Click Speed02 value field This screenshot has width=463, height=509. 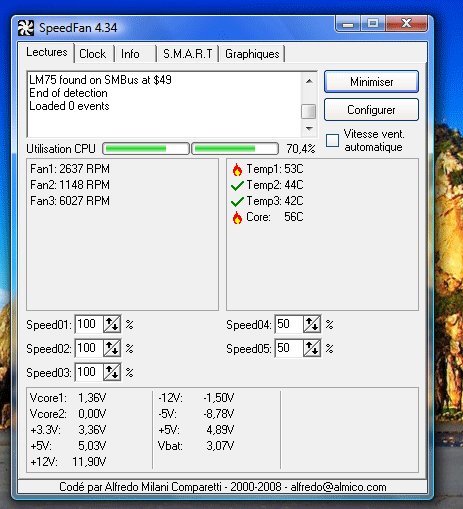point(89,348)
